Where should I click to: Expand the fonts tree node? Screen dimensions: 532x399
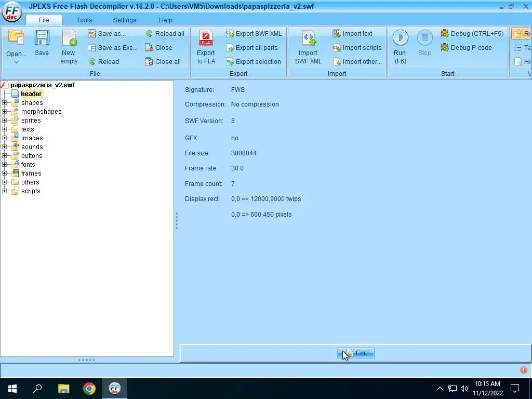tap(4, 164)
